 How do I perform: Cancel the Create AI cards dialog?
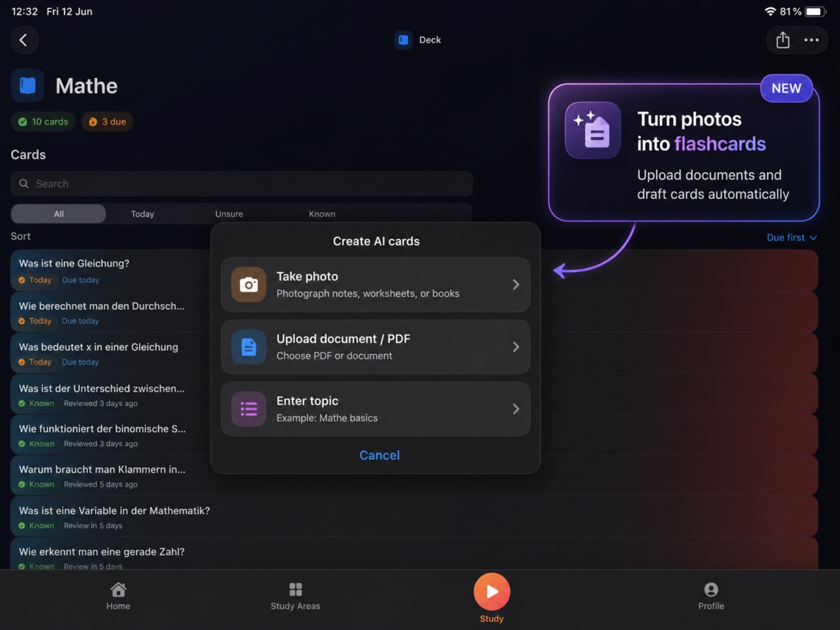coord(379,455)
